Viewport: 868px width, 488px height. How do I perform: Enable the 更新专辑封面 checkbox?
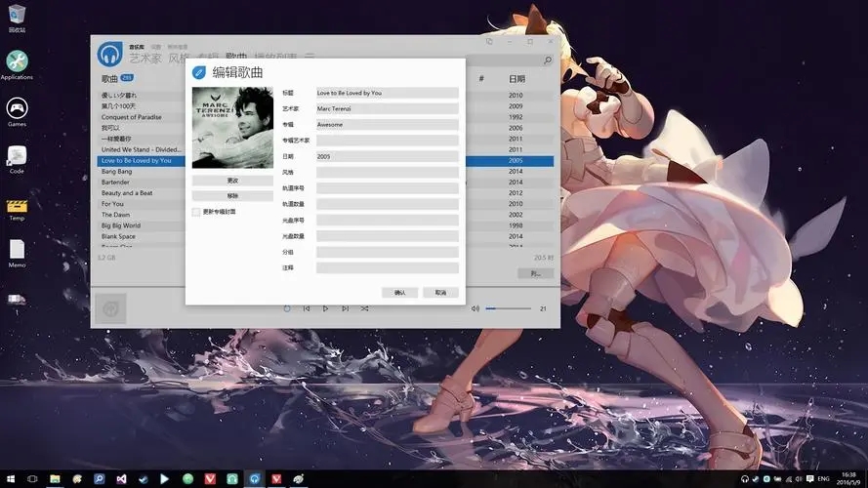point(196,211)
